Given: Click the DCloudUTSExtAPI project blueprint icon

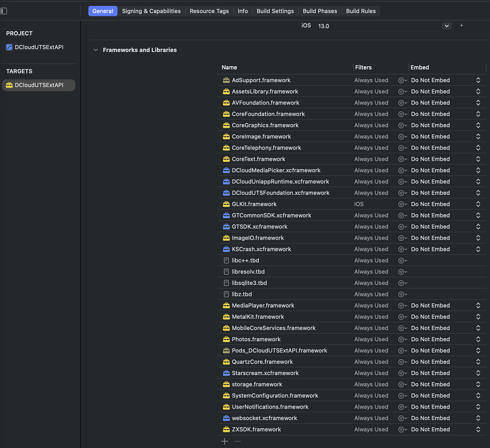Looking at the screenshot, I should coord(9,47).
